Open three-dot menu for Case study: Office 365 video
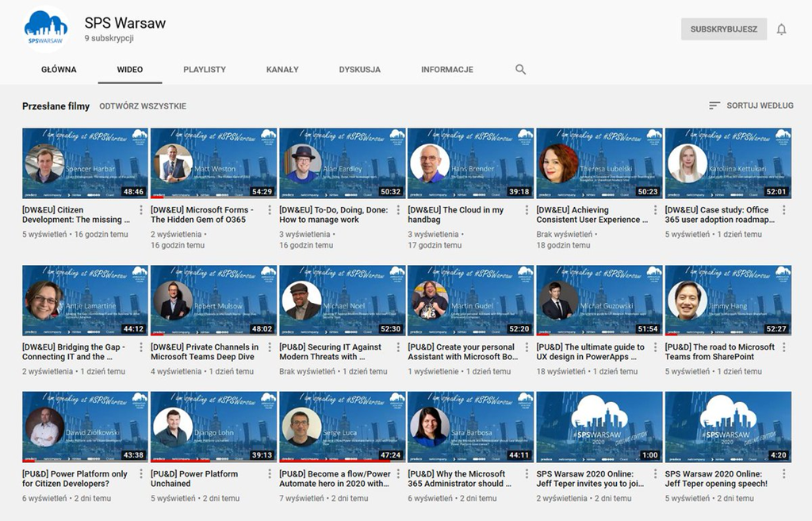 point(783,210)
